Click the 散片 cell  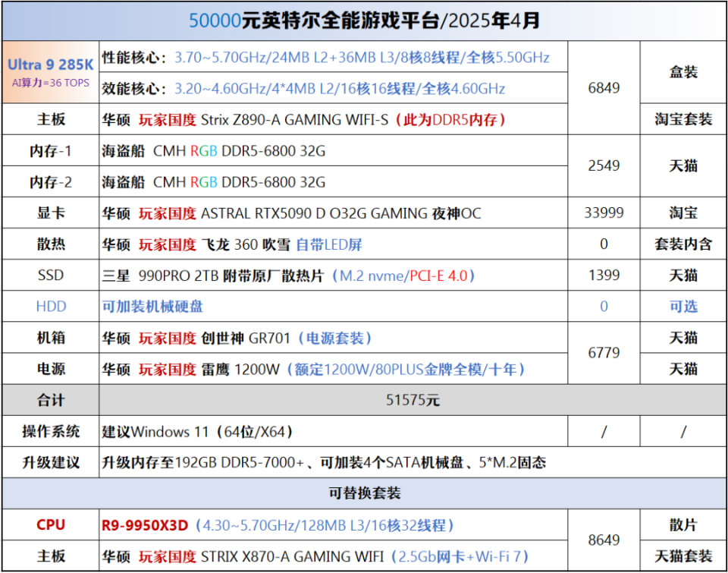click(683, 524)
